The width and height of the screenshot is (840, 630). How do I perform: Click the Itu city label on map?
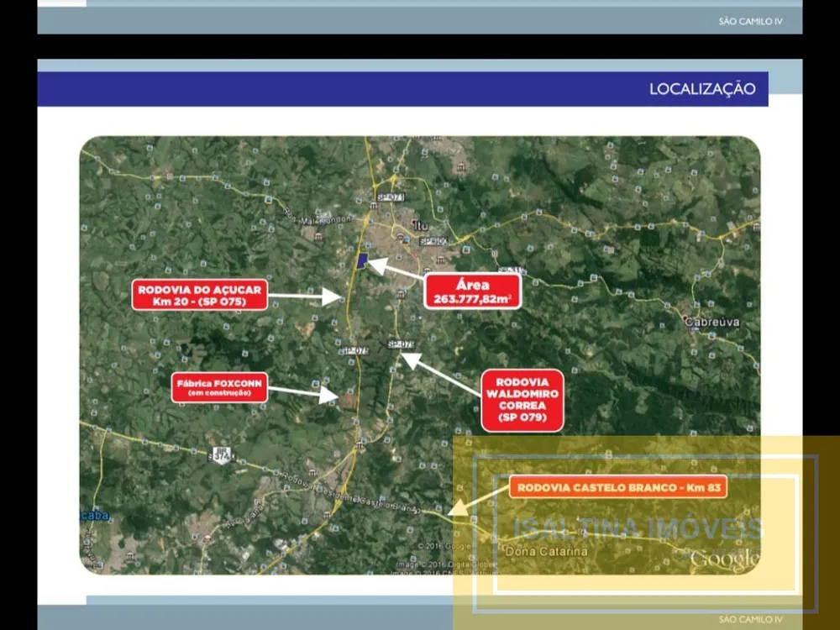pos(422,225)
